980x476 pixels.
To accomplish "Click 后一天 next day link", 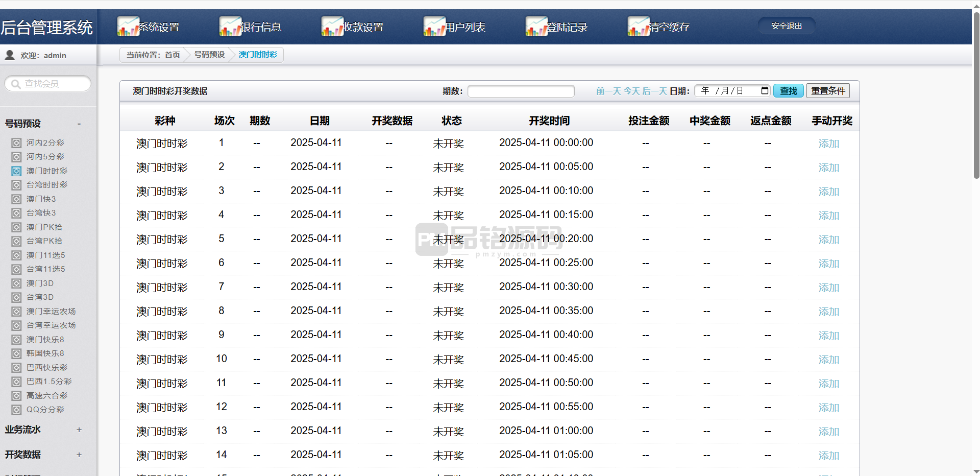I will [x=655, y=91].
